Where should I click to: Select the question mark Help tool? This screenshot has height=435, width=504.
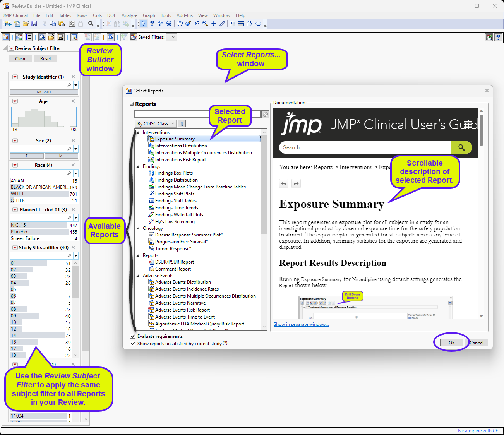click(152, 24)
